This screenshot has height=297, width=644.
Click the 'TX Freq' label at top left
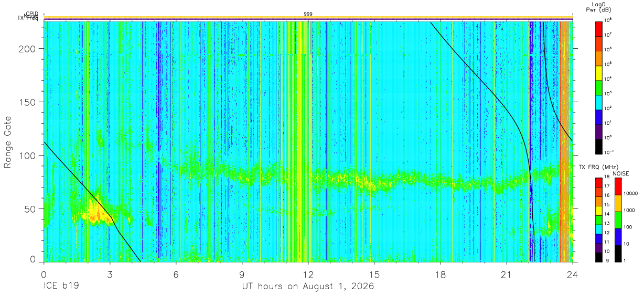28,19
